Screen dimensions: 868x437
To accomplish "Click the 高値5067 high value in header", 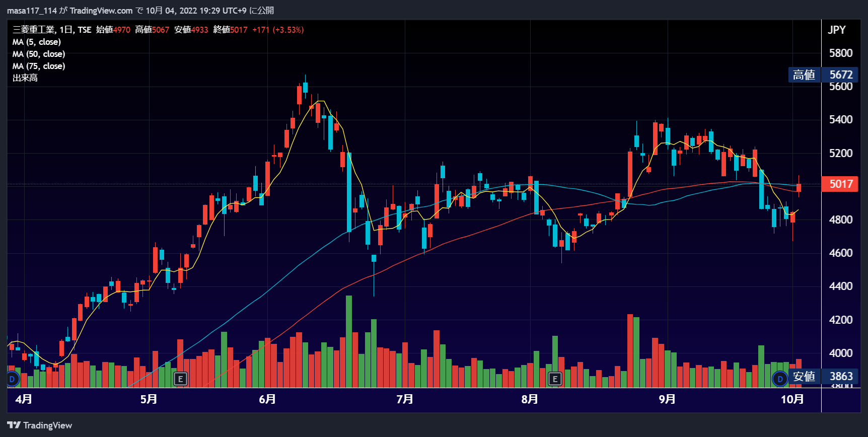I will (x=152, y=30).
